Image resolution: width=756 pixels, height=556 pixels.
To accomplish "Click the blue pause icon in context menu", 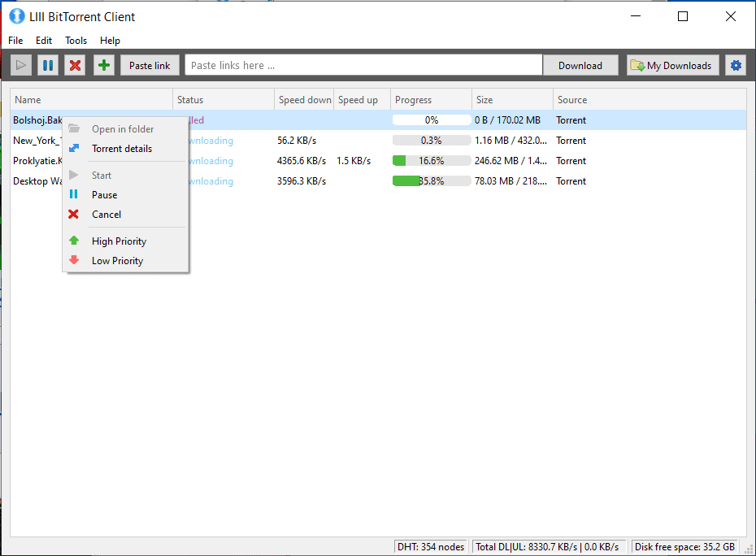I will pos(74,194).
